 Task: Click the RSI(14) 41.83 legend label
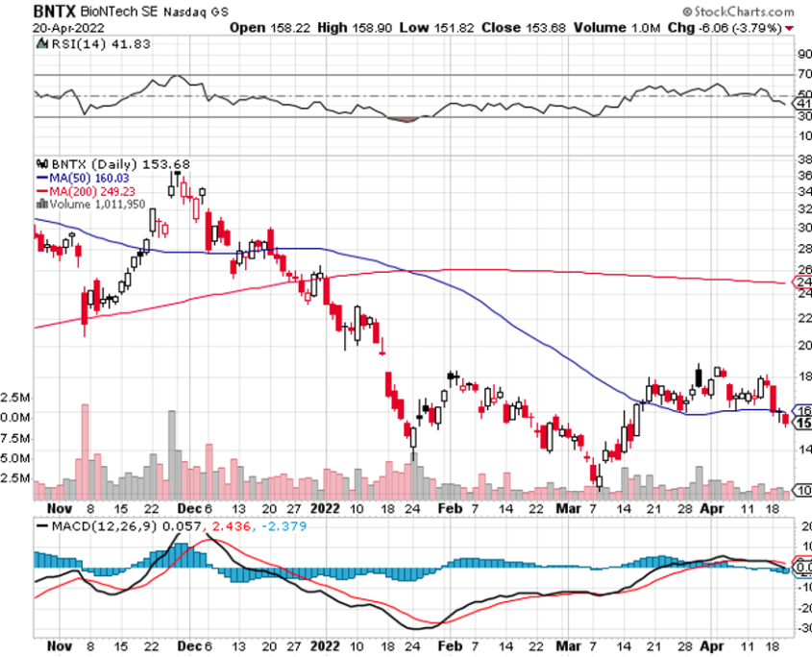coord(101,44)
